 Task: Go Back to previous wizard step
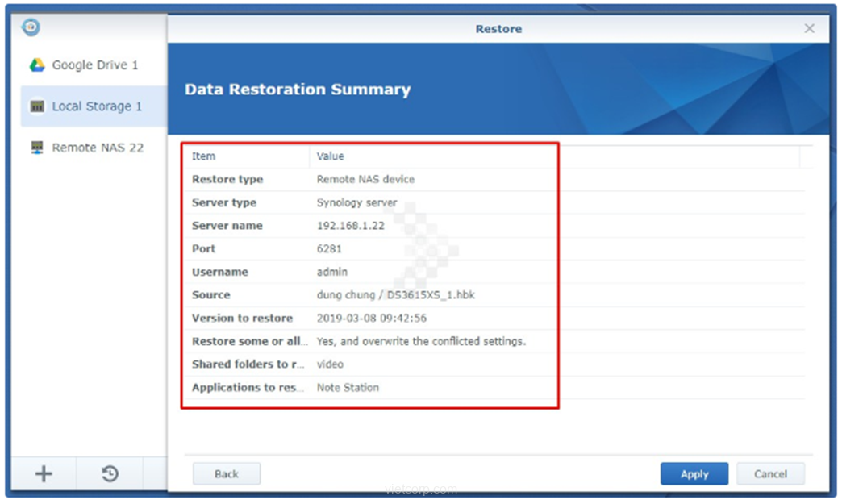click(x=227, y=474)
